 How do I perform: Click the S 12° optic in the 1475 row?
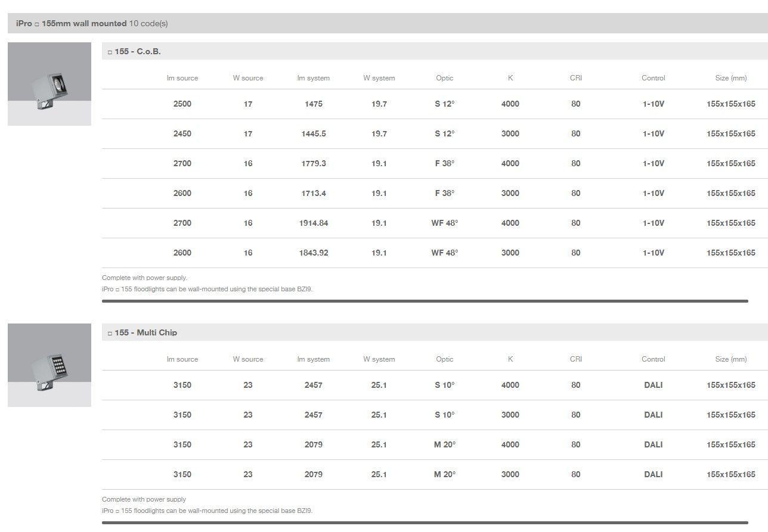(x=445, y=104)
